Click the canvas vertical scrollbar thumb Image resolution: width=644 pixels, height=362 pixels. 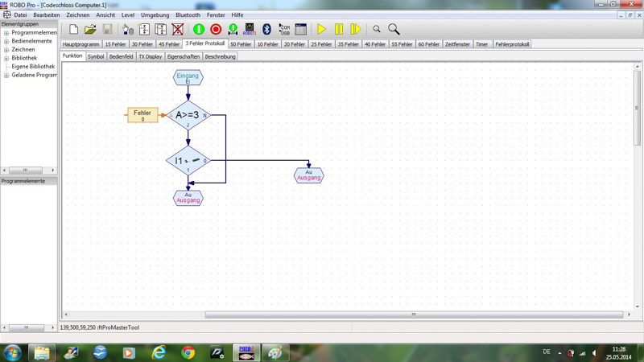(x=637, y=108)
